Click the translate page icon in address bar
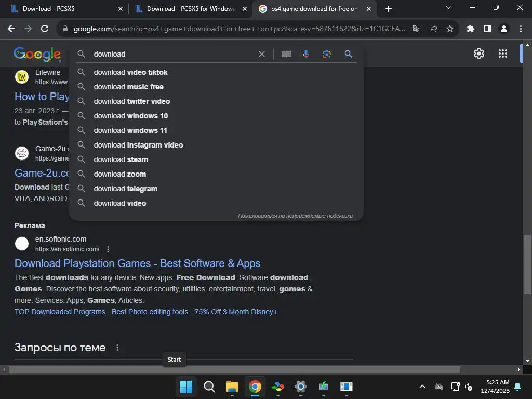The image size is (532, 399). coord(416,29)
